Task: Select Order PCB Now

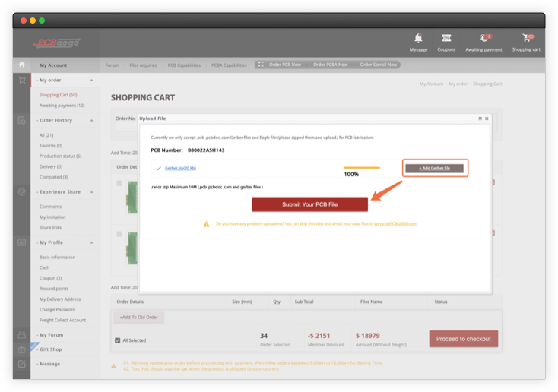Action: 284,65
